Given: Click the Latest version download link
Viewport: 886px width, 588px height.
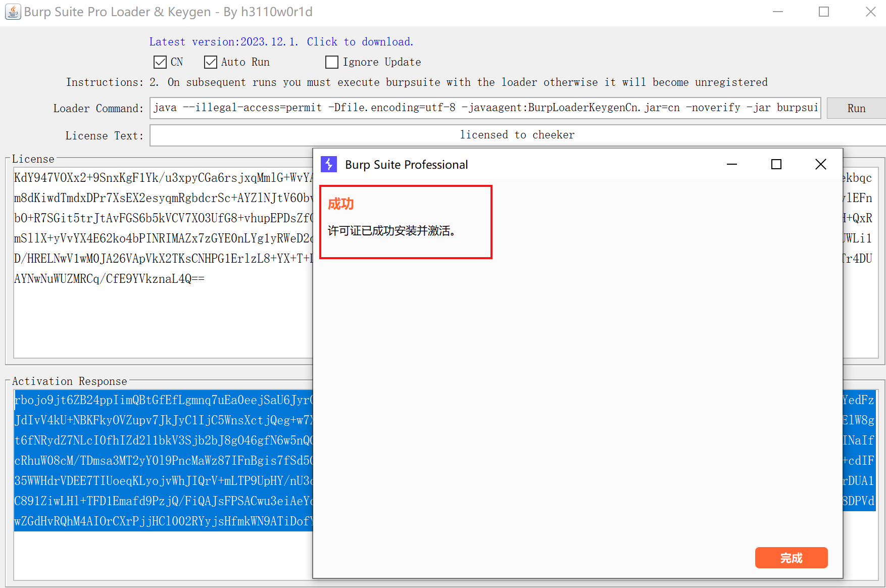Looking at the screenshot, I should click(281, 42).
